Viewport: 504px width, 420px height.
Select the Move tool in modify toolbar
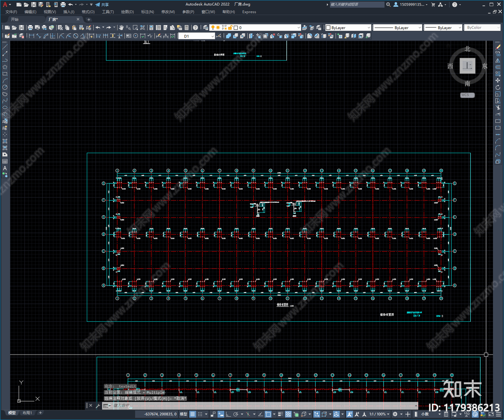coord(498,81)
